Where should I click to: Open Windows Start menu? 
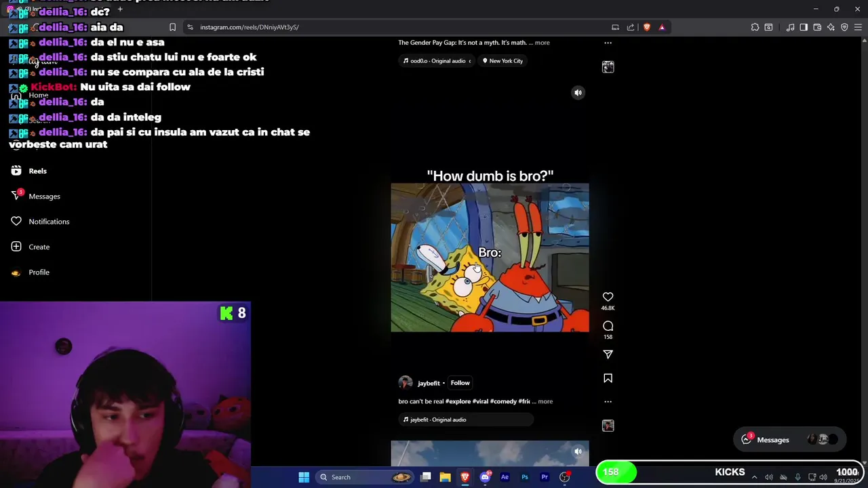pyautogui.click(x=304, y=477)
